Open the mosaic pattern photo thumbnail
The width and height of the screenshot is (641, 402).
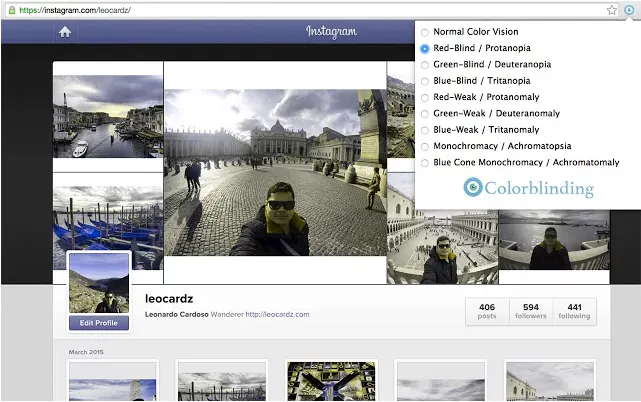click(331, 381)
